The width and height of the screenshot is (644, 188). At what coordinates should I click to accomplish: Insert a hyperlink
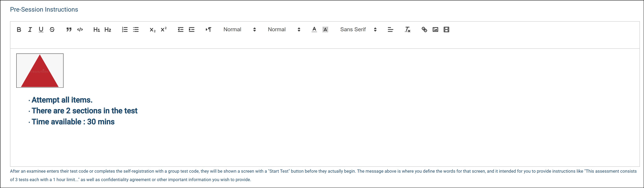click(424, 29)
